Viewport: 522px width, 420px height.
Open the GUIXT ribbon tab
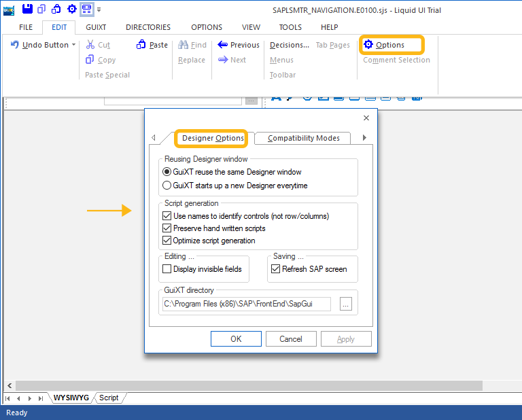click(96, 27)
